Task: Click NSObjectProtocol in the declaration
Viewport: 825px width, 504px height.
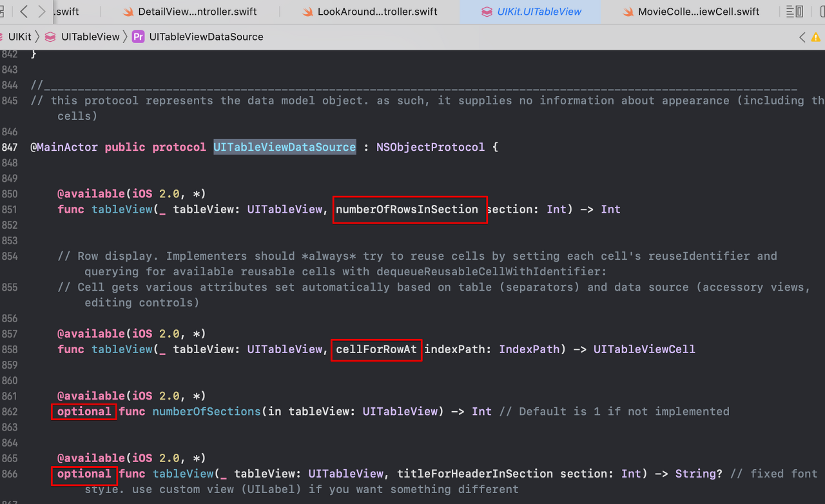Action: (x=430, y=147)
